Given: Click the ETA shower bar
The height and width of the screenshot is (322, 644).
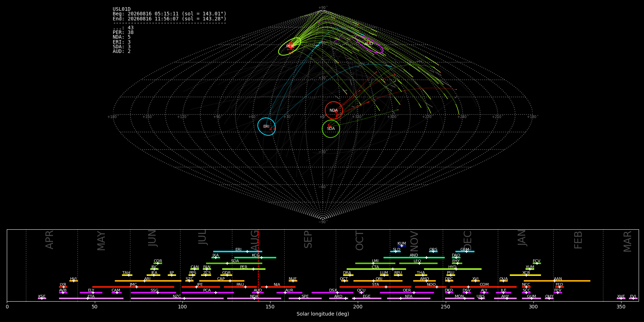Looking at the screenshot, I should [x=91, y=298].
